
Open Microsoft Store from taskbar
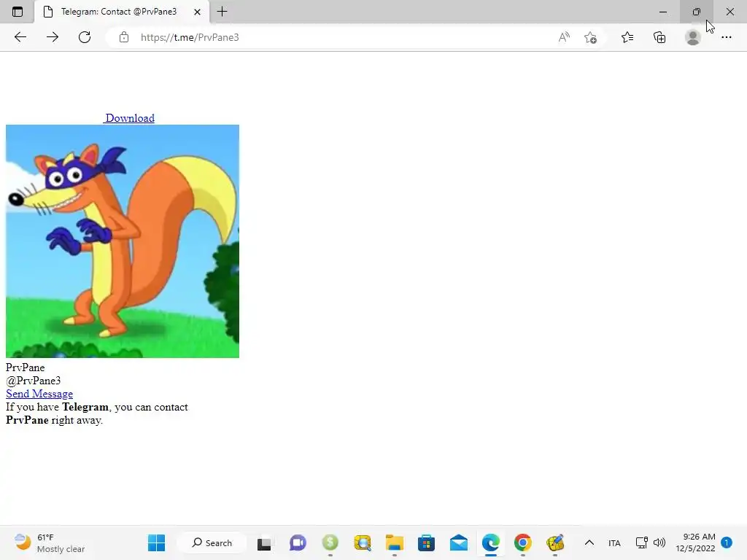[426, 542]
